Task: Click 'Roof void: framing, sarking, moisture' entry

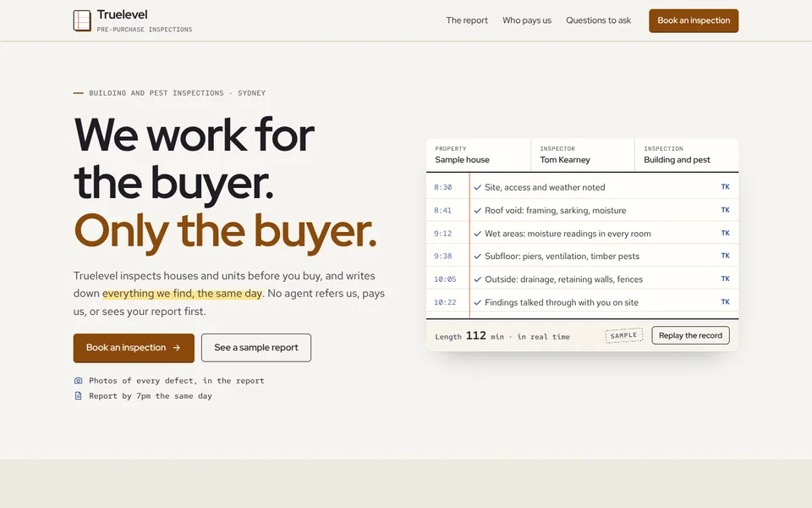Action: (555, 211)
